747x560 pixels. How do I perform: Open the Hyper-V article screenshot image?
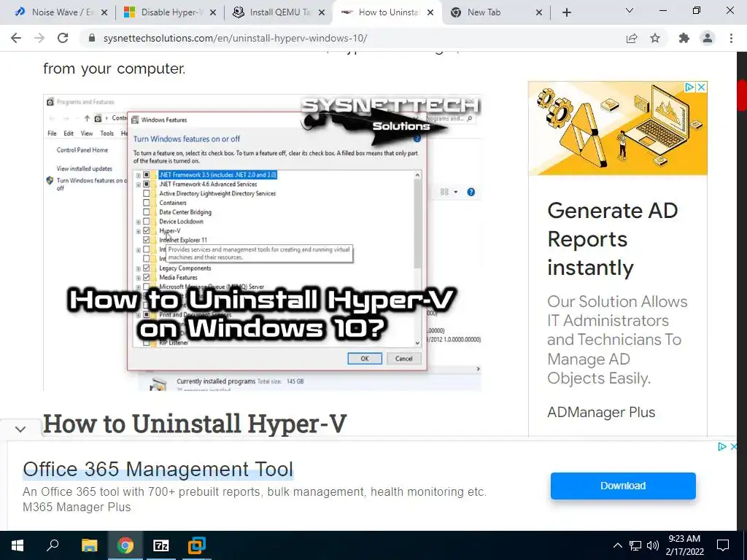(262, 242)
